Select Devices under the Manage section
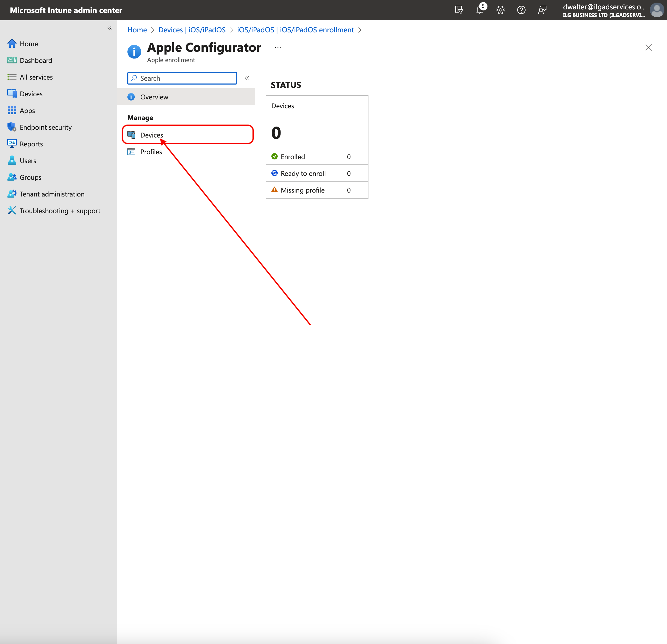Screen dimensions: 667x644 click(152, 135)
